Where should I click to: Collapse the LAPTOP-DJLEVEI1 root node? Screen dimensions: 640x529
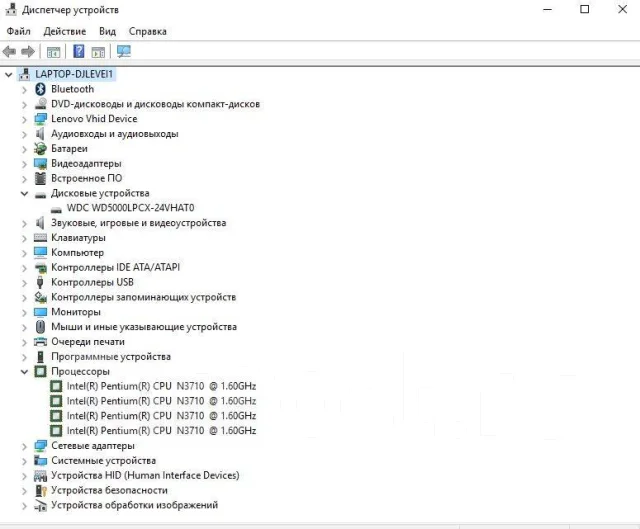tap(9, 74)
